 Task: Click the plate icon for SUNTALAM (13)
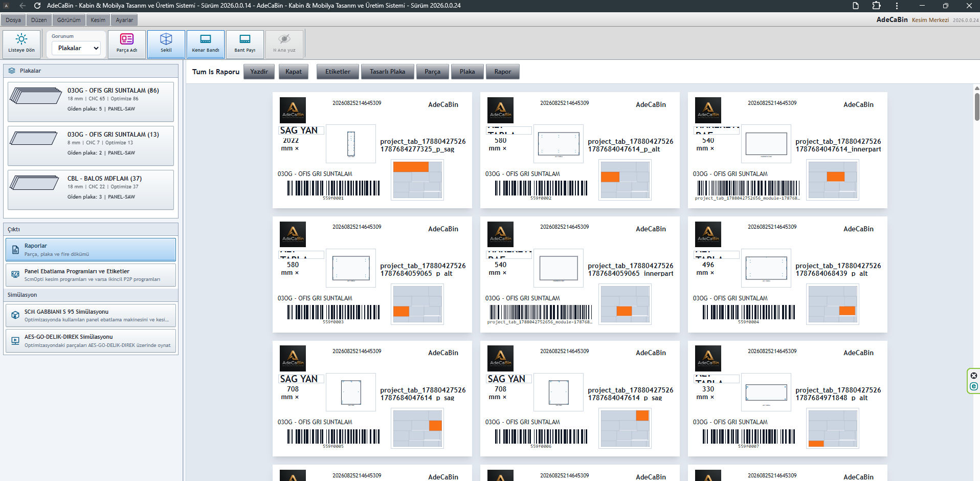[34, 138]
